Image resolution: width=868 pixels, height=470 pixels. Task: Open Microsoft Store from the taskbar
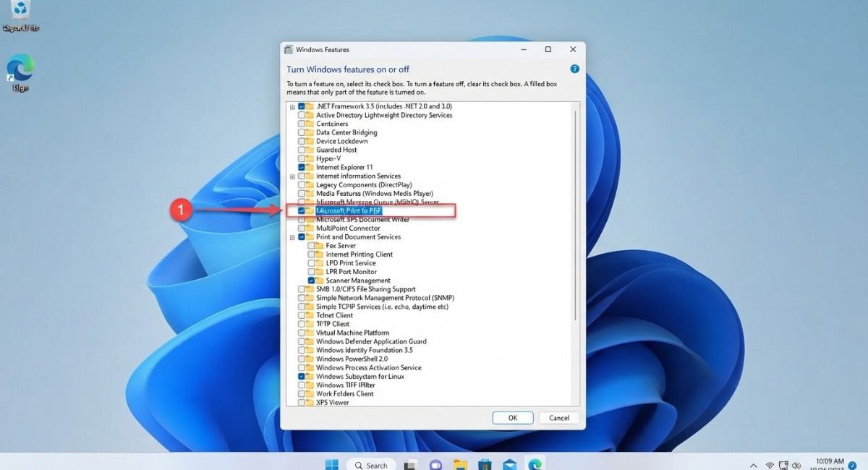coord(485,464)
